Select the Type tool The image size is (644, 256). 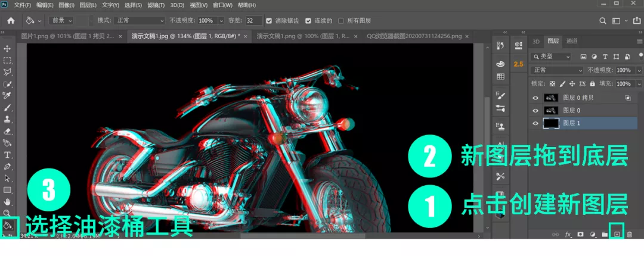pos(7,155)
